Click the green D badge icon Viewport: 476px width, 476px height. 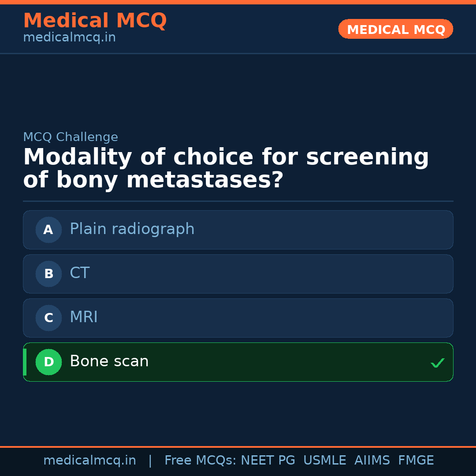[x=48, y=362]
